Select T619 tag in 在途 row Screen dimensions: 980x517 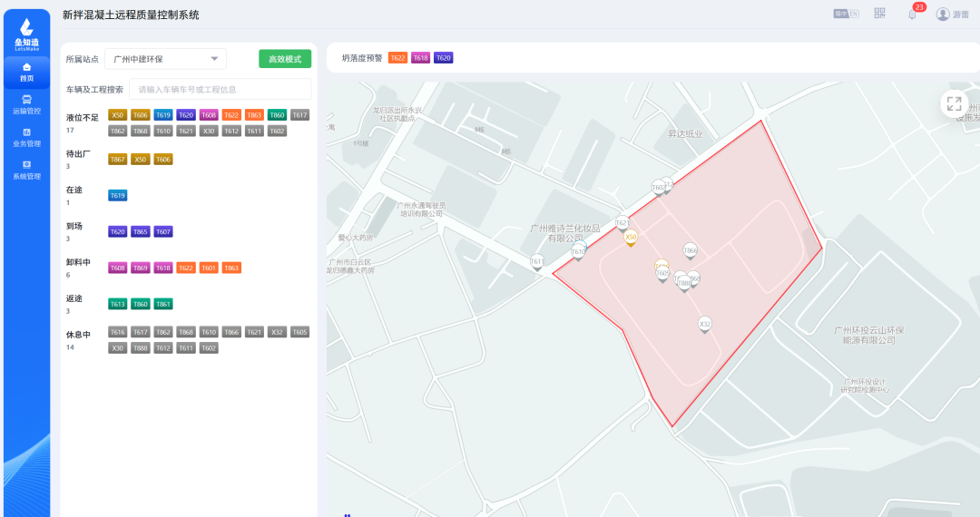point(117,195)
